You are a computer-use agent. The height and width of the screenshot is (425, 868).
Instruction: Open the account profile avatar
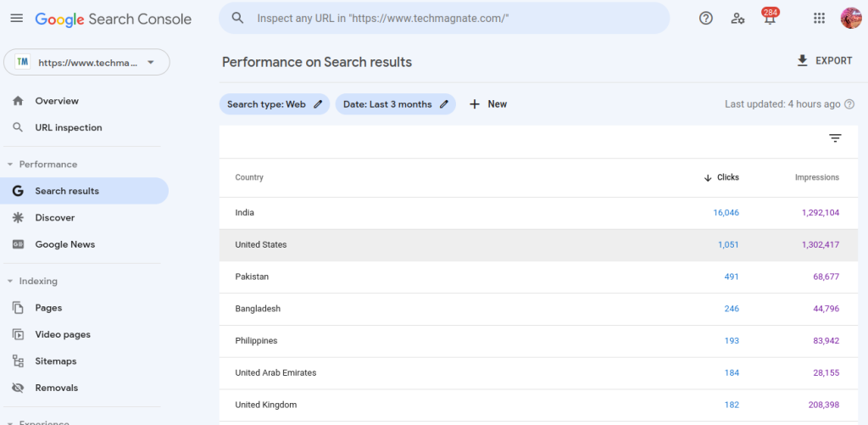(851, 19)
